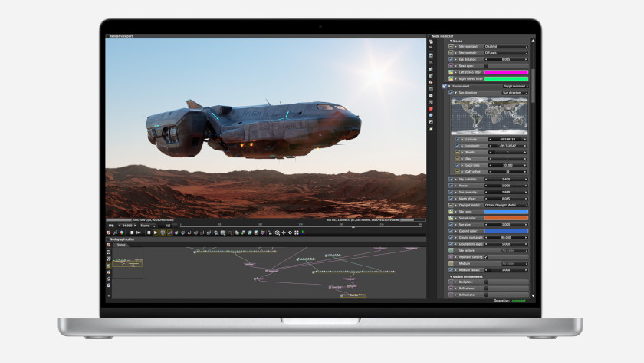
Task: Open the light blue Sky color swatch
Action: click(506, 212)
